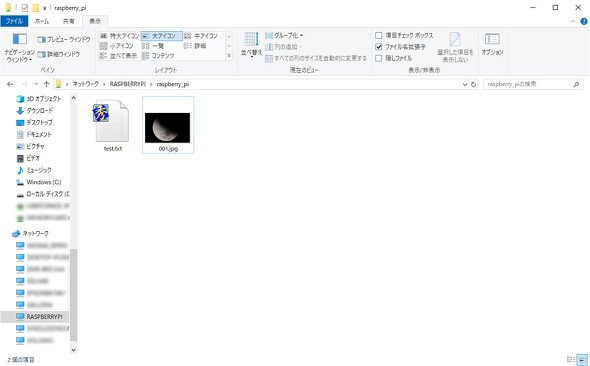Open オプション folder options
This screenshot has height=366, width=590.
click(492, 44)
